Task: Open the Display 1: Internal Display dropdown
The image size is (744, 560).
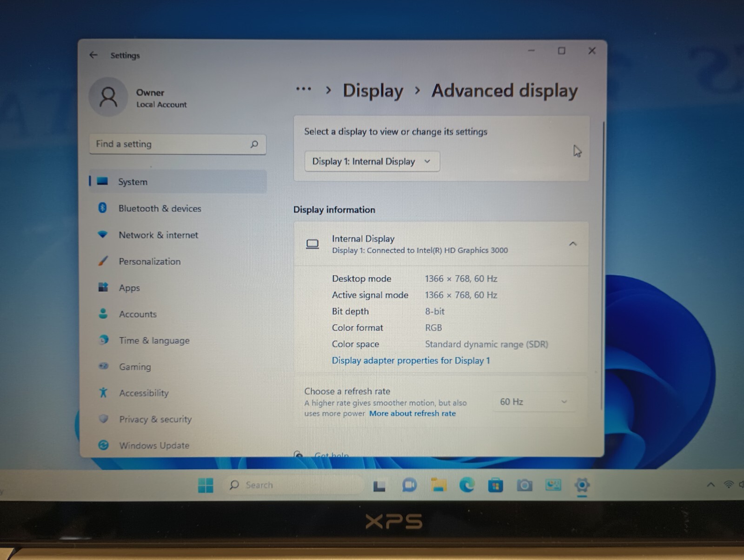Action: (372, 161)
